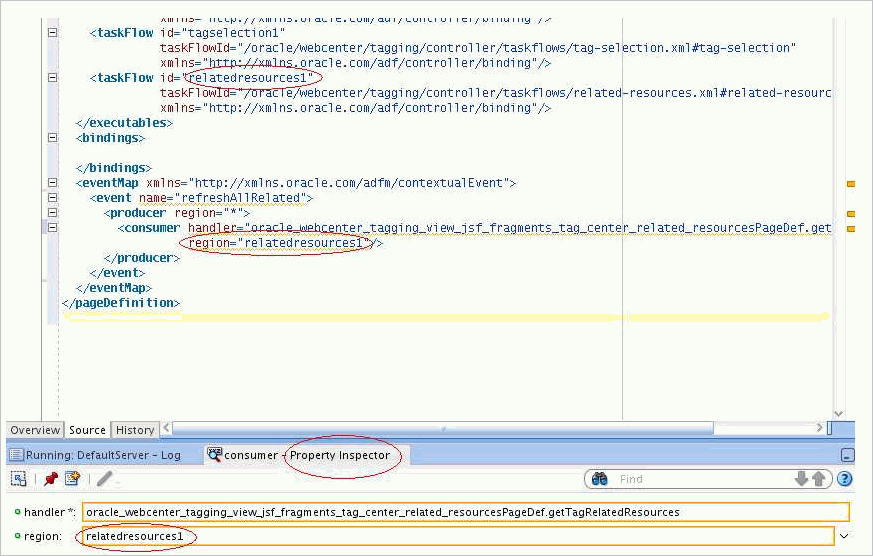This screenshot has width=873, height=556.
Task: Click the orange marker for the producer line
Action: click(851, 214)
